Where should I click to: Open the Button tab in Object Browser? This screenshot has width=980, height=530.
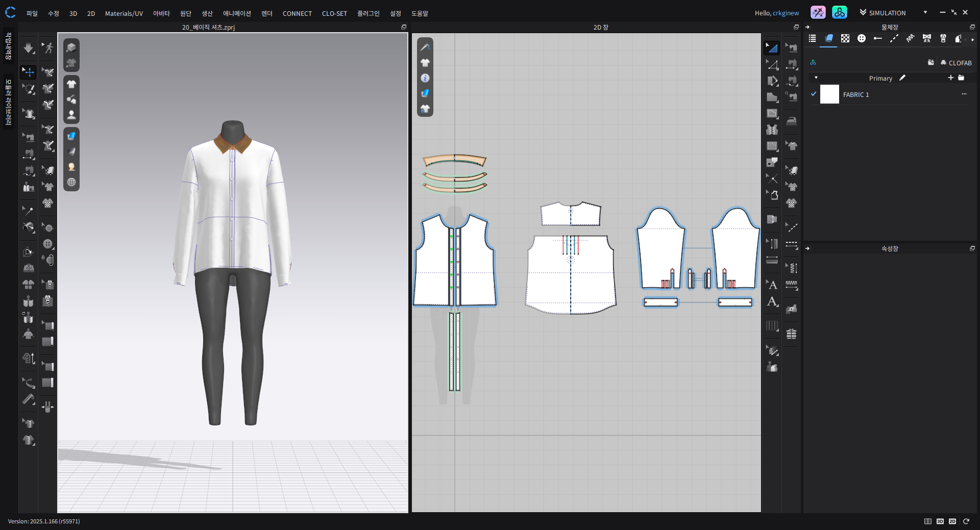click(862, 39)
